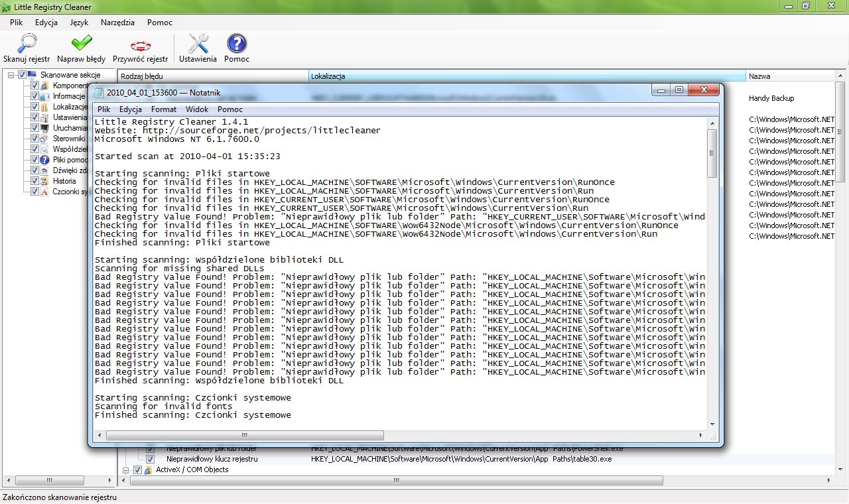Open the Narzędzia menu
This screenshot has width=849, height=504.
117,22
